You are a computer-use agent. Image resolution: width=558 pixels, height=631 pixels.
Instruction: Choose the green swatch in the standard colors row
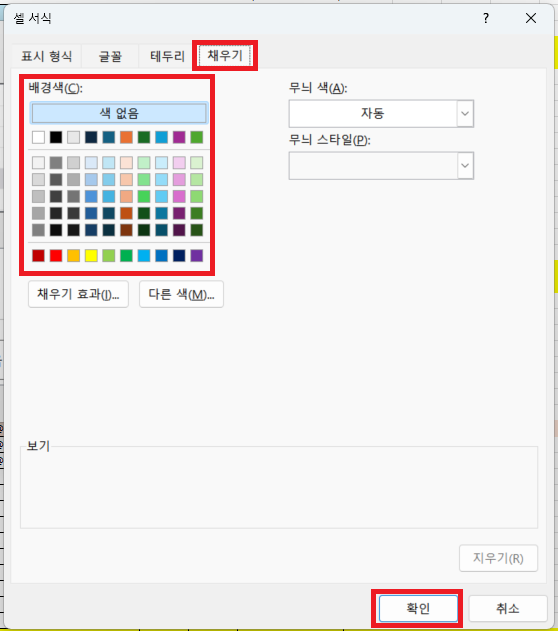126,256
